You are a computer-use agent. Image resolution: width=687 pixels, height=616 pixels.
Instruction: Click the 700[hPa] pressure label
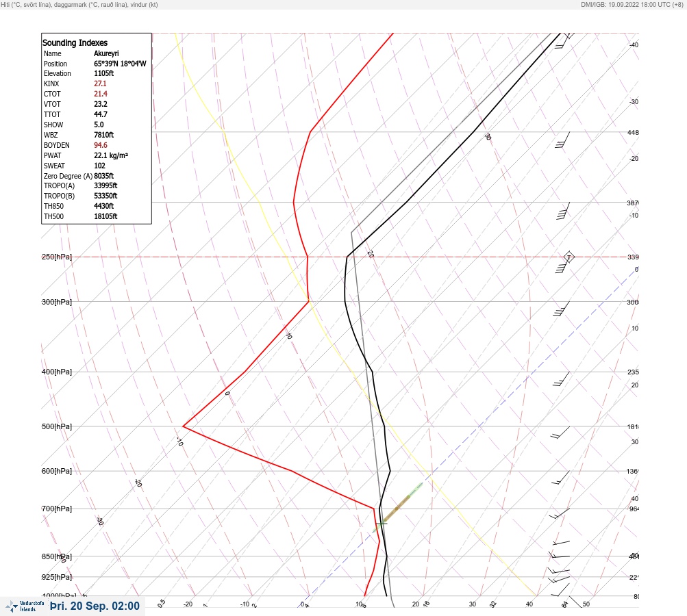click(57, 509)
